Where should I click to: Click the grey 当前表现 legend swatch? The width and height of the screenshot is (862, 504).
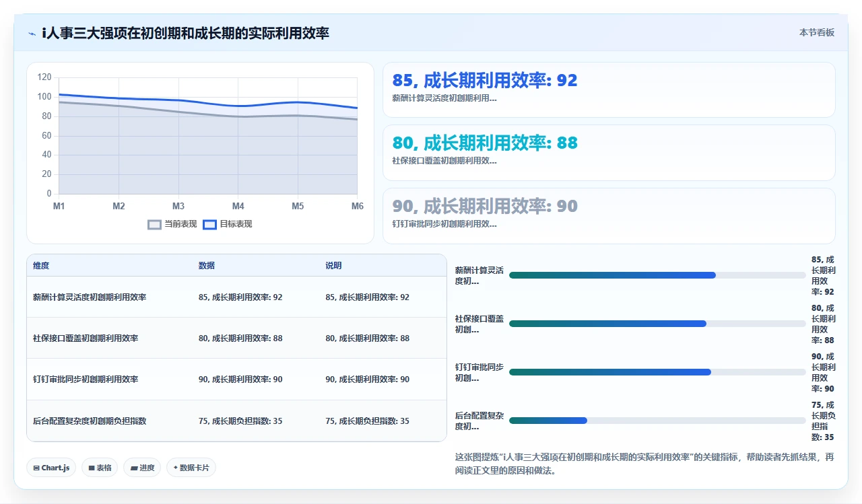(x=154, y=225)
